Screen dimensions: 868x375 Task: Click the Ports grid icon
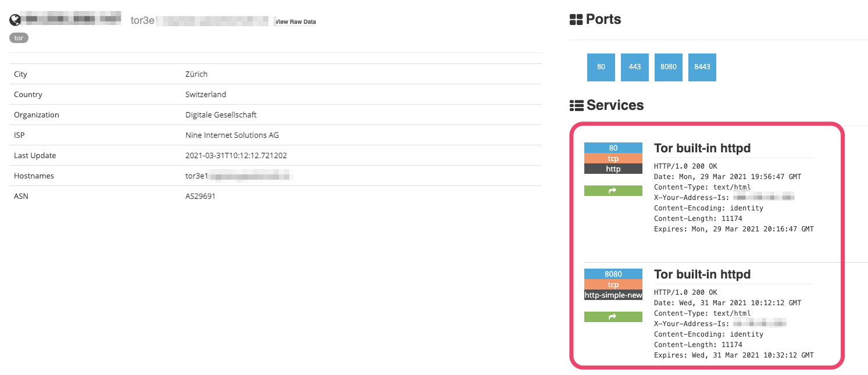(x=576, y=20)
